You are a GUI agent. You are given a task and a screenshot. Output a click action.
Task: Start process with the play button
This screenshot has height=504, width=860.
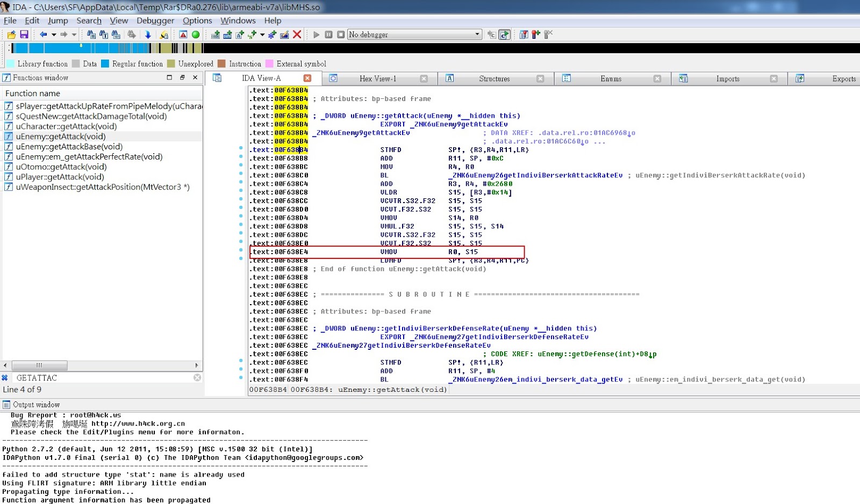[x=316, y=34]
